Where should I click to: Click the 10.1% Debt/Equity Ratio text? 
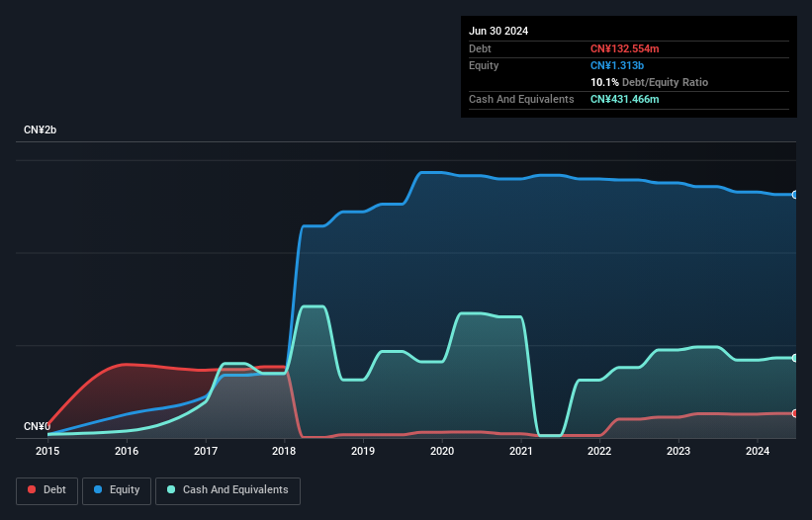coord(649,82)
